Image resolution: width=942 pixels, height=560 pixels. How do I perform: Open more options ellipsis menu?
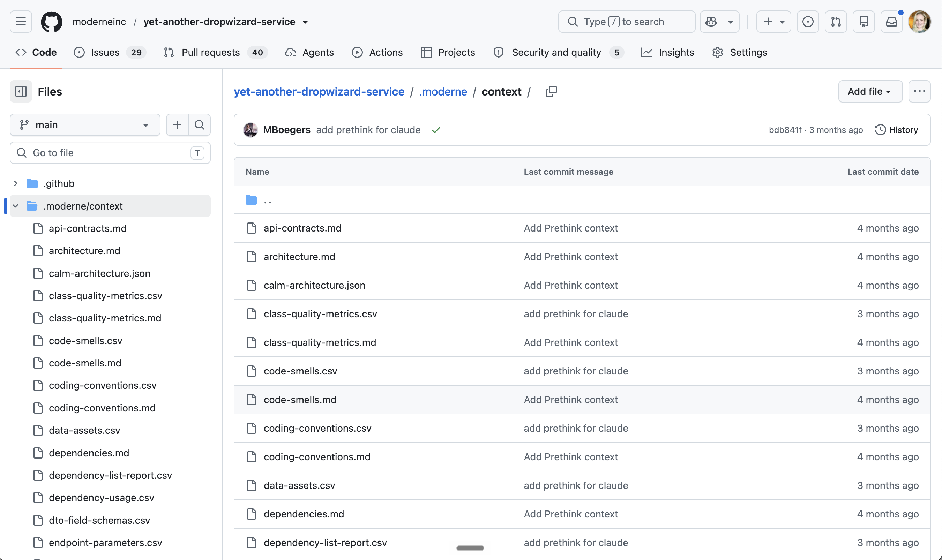919,91
